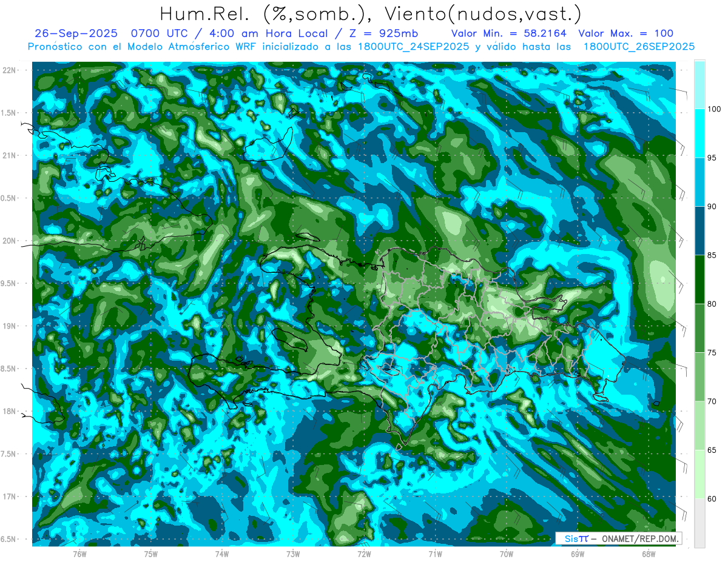Click the legend value 100 label
This screenshot has width=728, height=562.
(x=715, y=109)
